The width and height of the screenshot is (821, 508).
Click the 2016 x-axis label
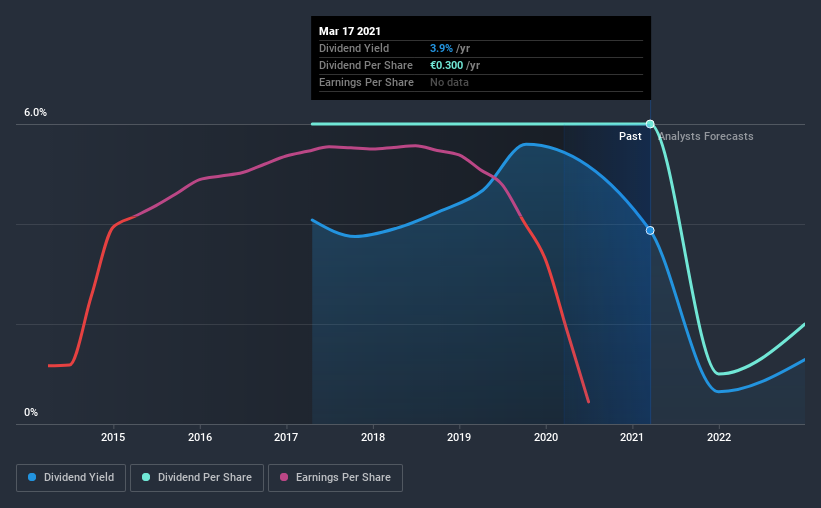200,437
